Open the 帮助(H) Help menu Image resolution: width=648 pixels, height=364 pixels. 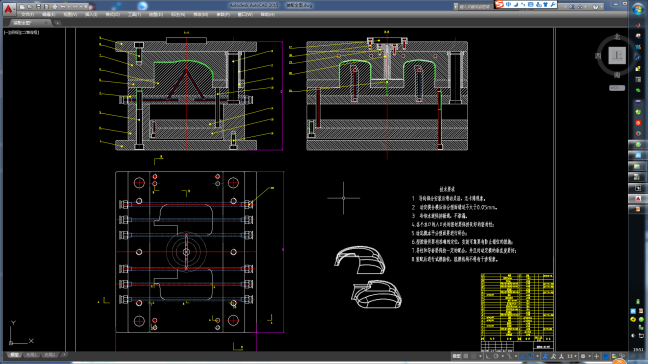267,14
